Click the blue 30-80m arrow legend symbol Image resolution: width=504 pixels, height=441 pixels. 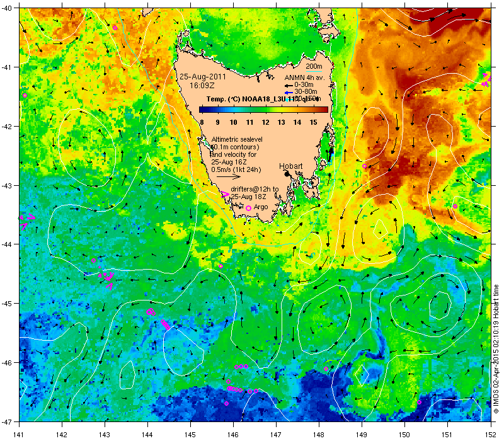pyautogui.click(x=289, y=92)
